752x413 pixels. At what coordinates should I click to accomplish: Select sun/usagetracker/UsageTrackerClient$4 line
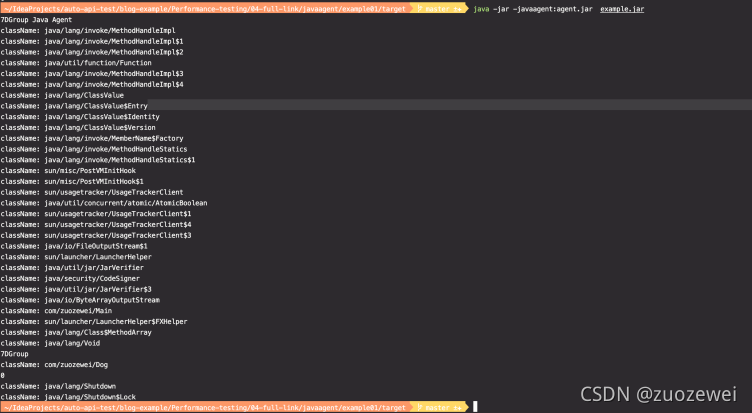point(96,225)
